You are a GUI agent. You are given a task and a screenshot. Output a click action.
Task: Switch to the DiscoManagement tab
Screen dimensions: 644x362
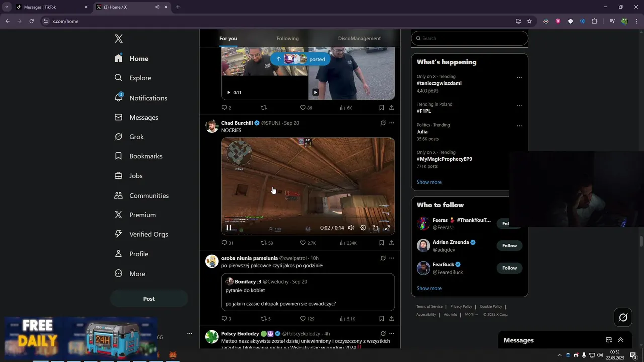point(359,39)
